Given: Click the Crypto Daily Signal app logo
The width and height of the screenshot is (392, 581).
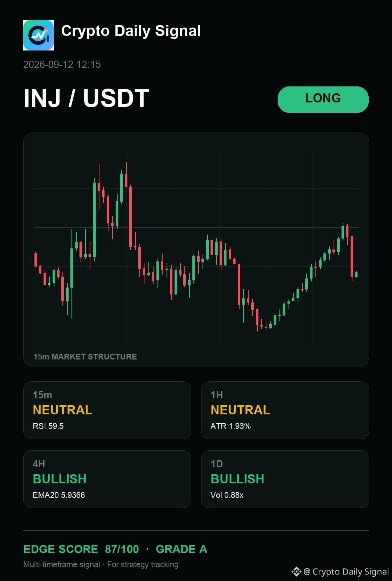Looking at the screenshot, I should click(38, 35).
